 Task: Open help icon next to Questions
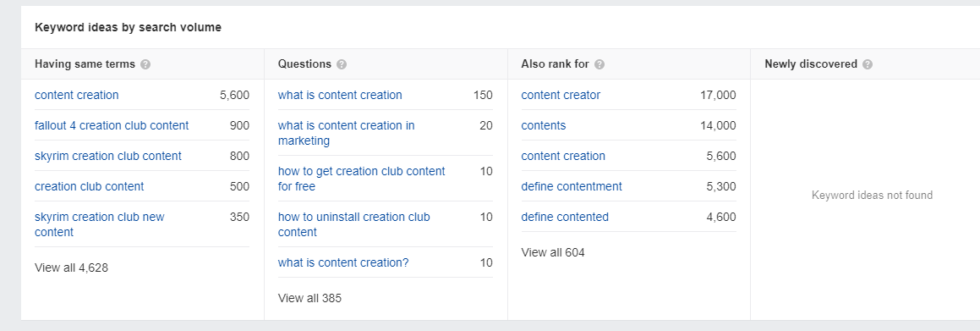click(342, 64)
